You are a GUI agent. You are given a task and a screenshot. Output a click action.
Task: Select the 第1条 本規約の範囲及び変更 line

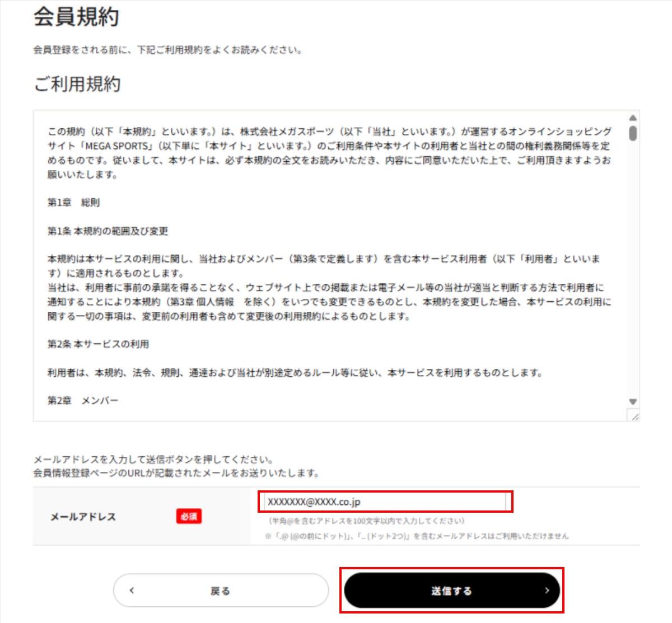pyautogui.click(x=108, y=231)
